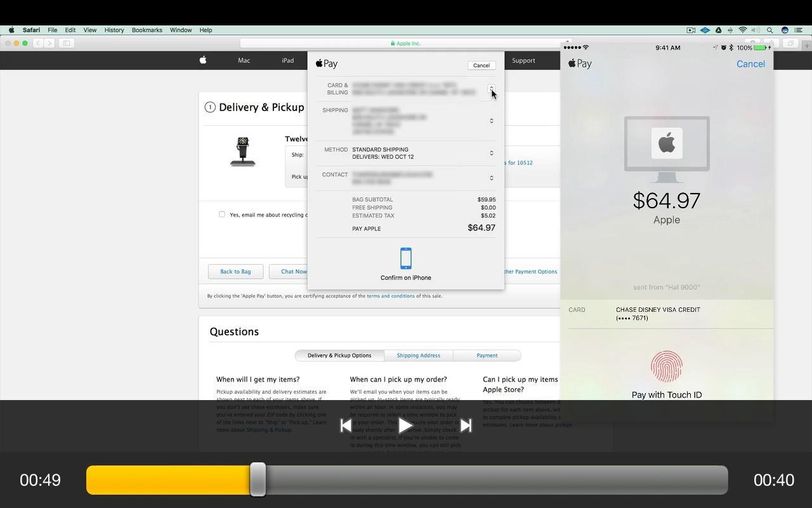
Task: Click the Apple Pay logo in the sheet
Action: (327, 63)
